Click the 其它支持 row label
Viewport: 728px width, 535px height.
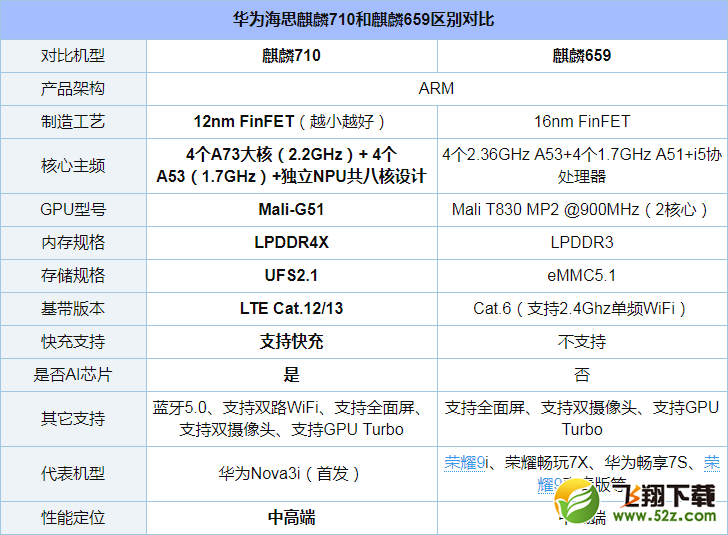click(x=73, y=419)
